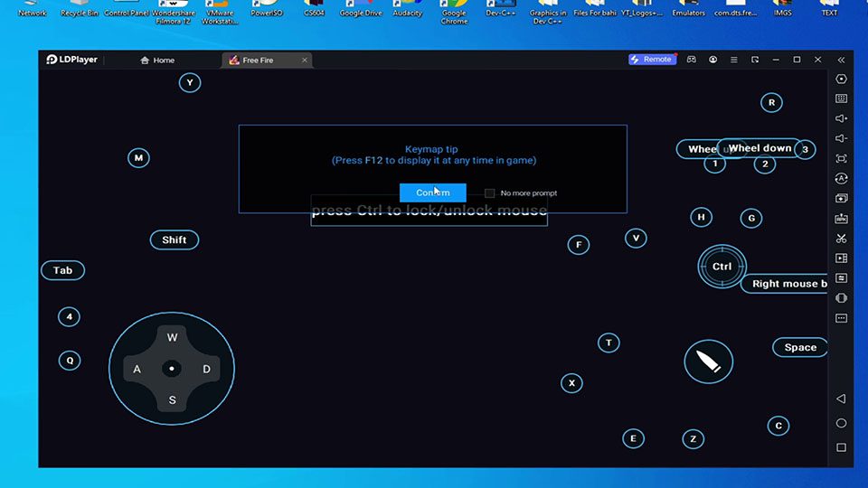Open Recycle Bin desktop icon

80,9
